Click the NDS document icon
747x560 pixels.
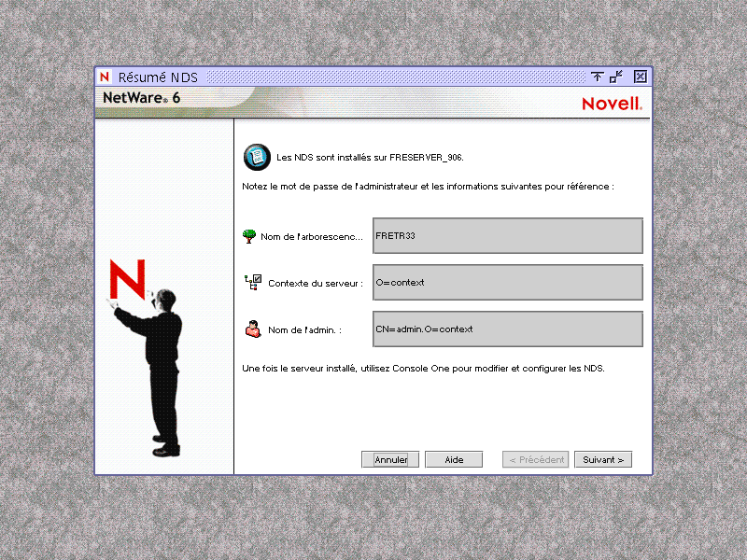tap(258, 157)
